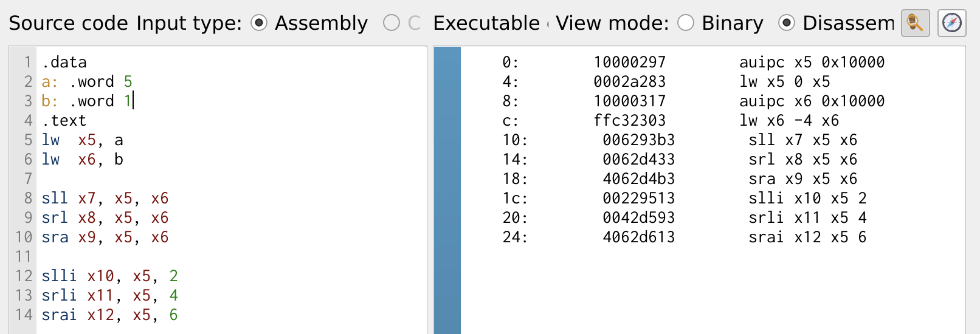
Task: Select machine code 4062d4b3 in disassembly
Action: 639,179
